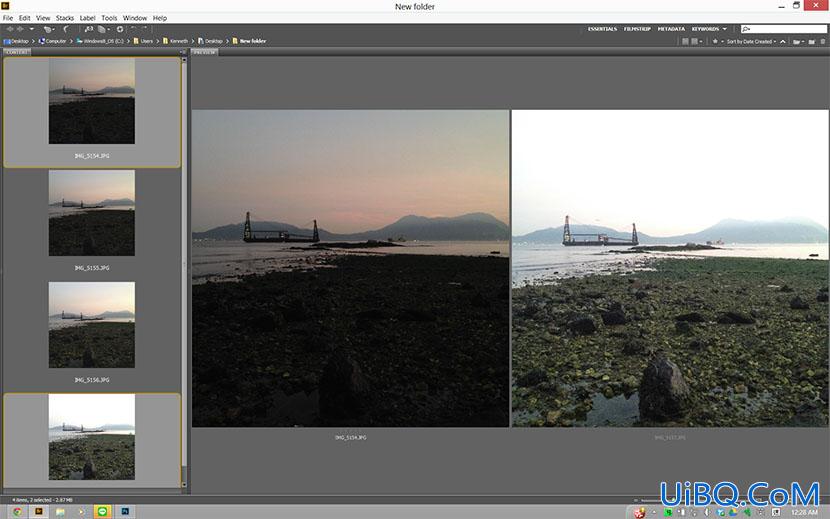Expand the chevron after Kenneth in path
This screenshot has width=830, height=519.
(193, 41)
